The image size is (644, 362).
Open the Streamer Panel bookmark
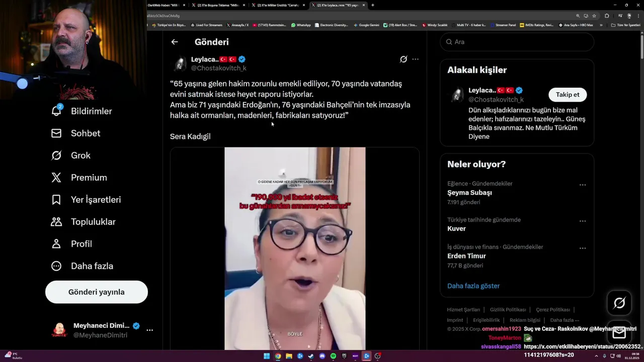(503, 25)
